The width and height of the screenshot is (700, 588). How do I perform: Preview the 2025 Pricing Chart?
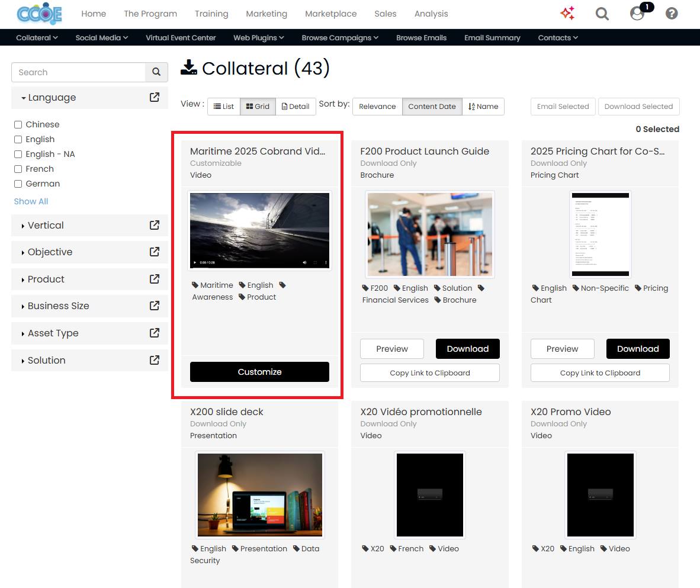click(562, 349)
